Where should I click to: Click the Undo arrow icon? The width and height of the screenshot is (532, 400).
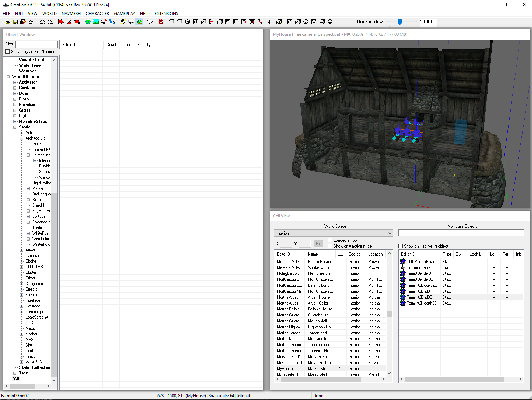point(42,22)
